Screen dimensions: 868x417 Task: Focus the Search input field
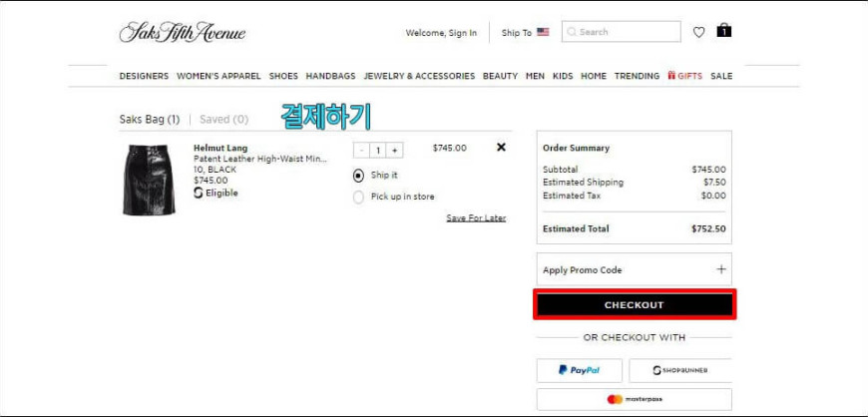pyautogui.click(x=622, y=32)
